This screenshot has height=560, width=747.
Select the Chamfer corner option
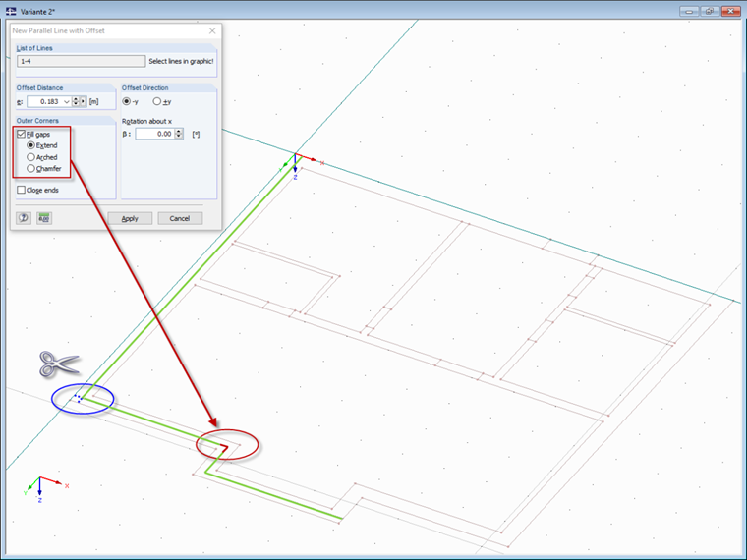point(31,168)
